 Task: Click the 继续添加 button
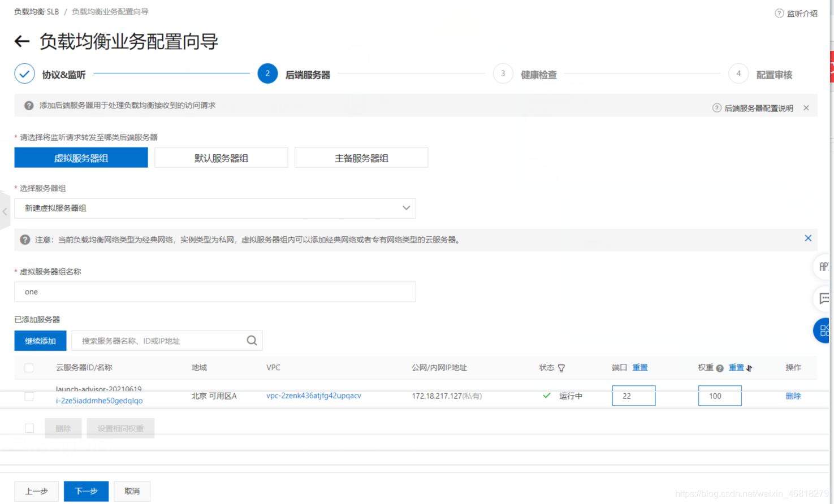coord(40,341)
